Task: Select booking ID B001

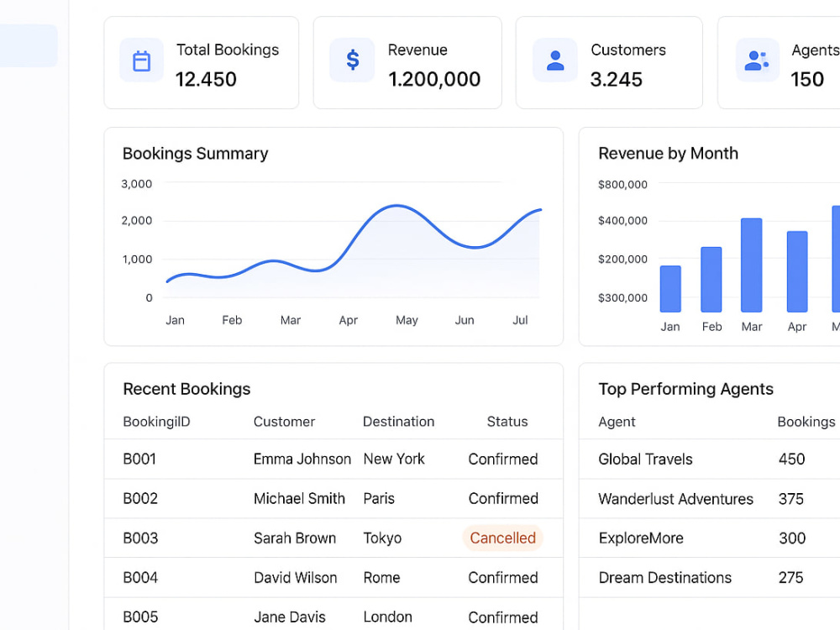Action: pos(139,459)
